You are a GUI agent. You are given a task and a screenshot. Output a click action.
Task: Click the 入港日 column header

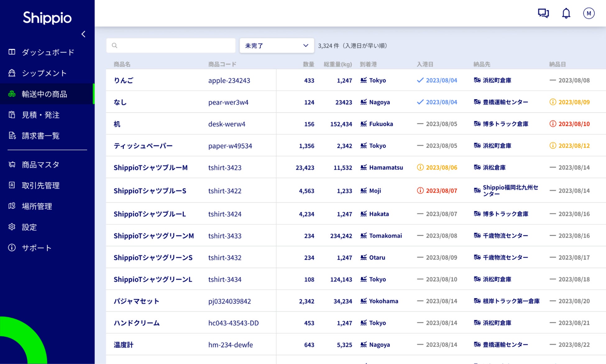coord(425,64)
